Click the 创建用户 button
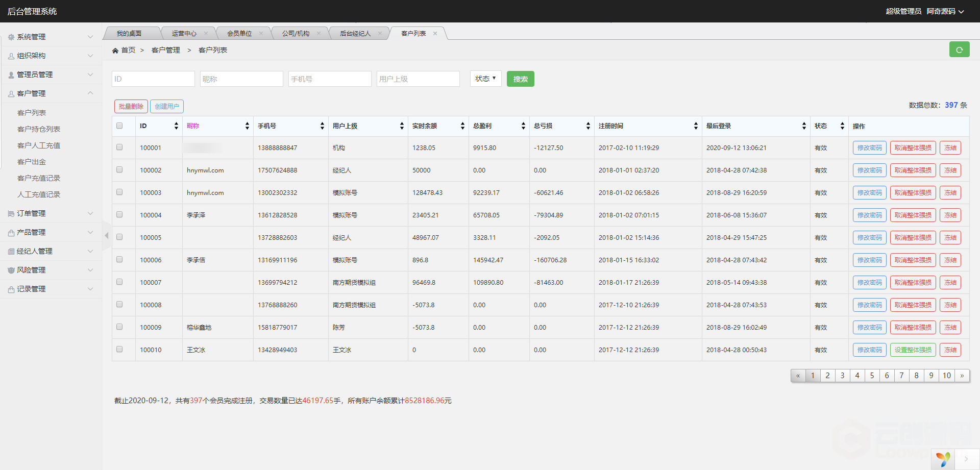This screenshot has height=470, width=980. click(167, 106)
